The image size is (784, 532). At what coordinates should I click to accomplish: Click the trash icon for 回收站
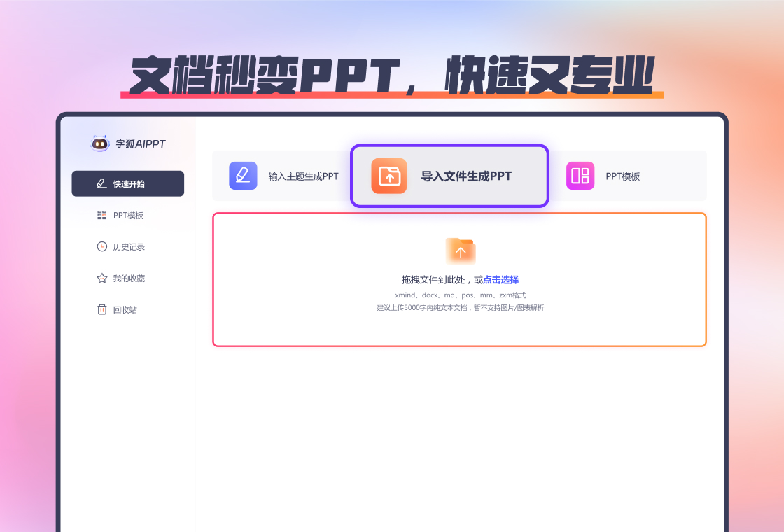click(x=101, y=309)
